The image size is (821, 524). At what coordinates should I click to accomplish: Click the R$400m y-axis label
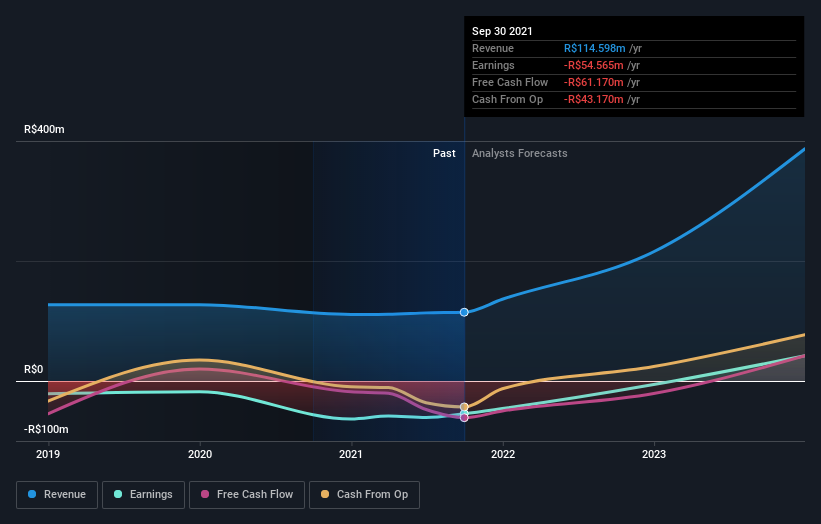pos(44,129)
